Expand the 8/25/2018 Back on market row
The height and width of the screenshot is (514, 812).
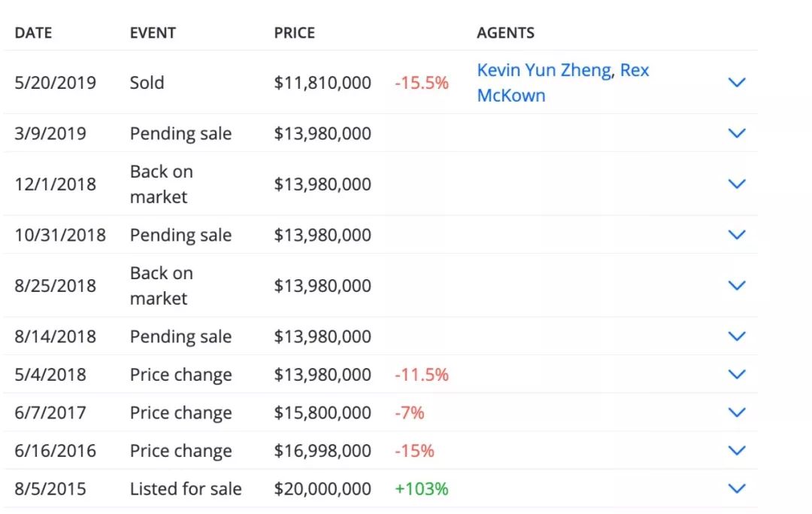[737, 285]
